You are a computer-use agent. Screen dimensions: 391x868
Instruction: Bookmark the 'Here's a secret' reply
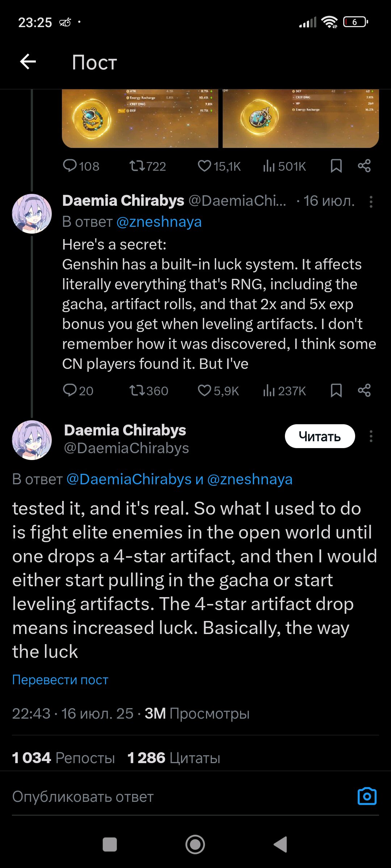336,391
